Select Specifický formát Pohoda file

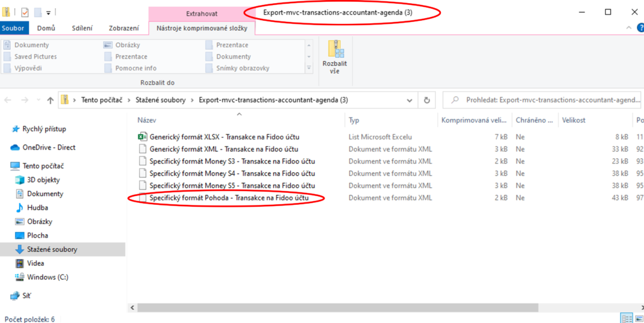pyautogui.click(x=229, y=198)
